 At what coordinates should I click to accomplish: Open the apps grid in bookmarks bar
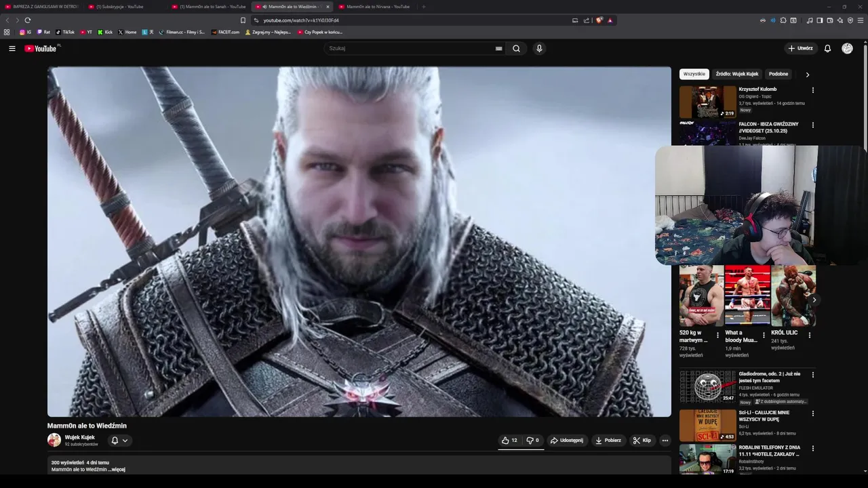[7, 32]
